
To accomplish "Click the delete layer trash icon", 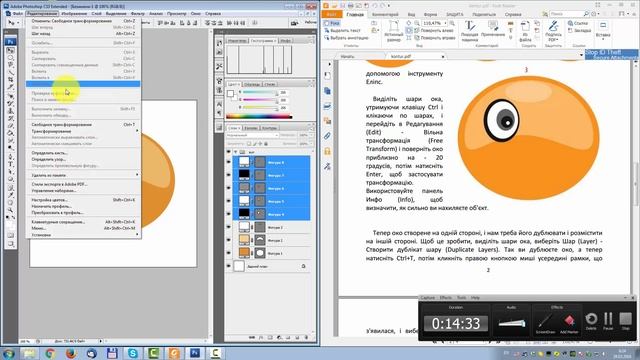I will tap(307, 338).
